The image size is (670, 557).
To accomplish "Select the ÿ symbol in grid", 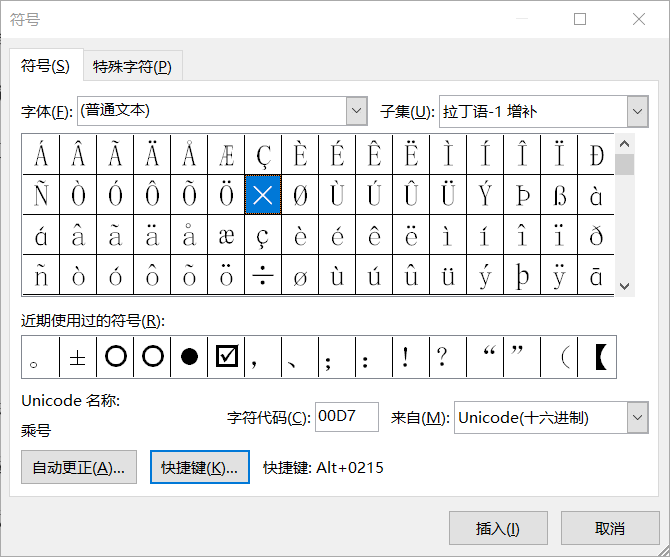I will point(559,275).
